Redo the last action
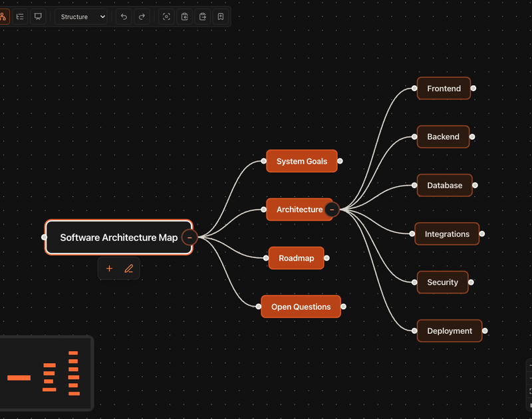This screenshot has height=419, width=532. [x=142, y=17]
